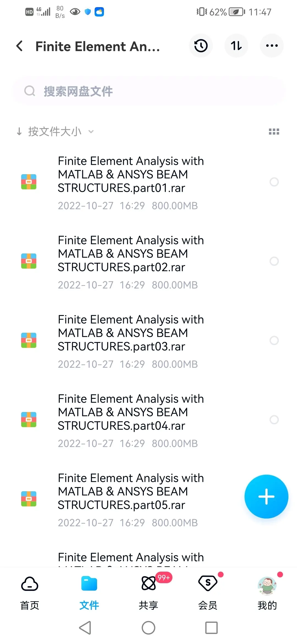Screen dimensions: 297x644
Task: Focus the 搜索网盘文件 search field
Action: click(148, 91)
